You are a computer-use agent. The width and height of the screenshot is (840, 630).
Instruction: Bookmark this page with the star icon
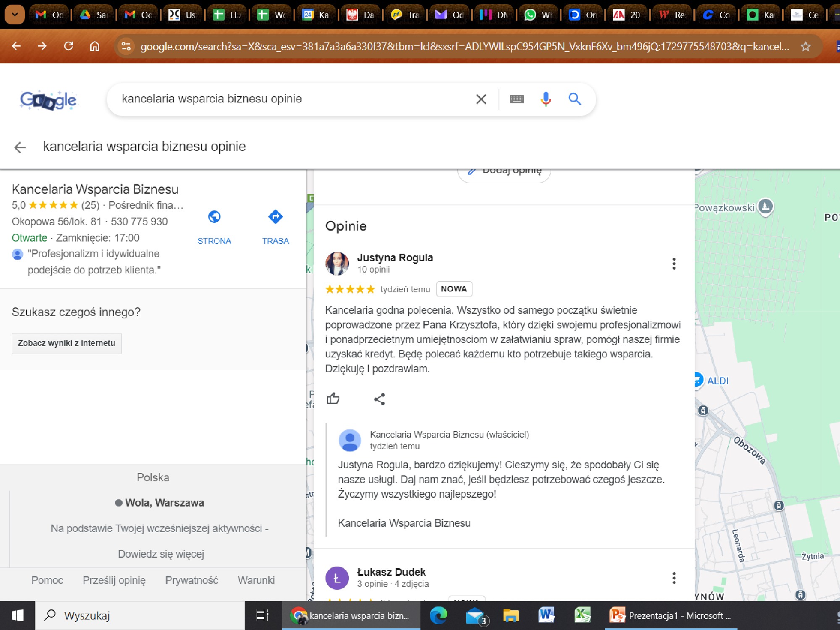coord(806,46)
